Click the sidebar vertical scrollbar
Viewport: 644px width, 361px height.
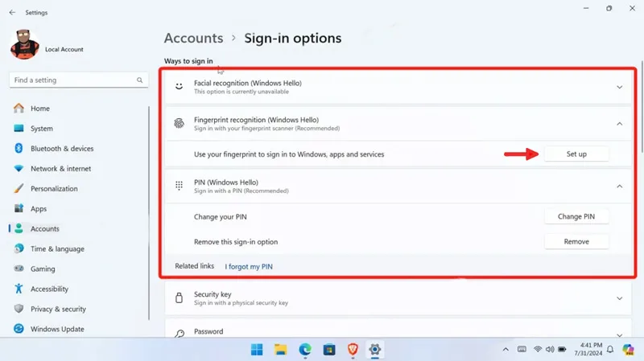[x=149, y=213]
